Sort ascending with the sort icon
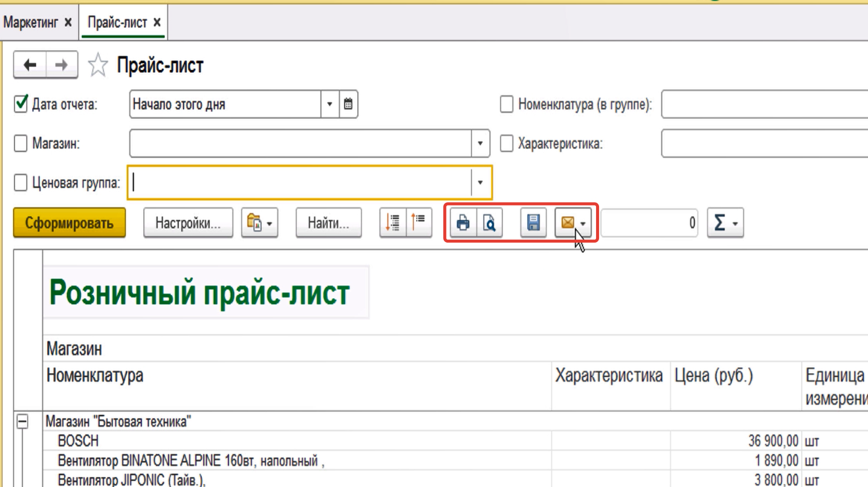Screen dimensions: 868x487 coord(393,223)
